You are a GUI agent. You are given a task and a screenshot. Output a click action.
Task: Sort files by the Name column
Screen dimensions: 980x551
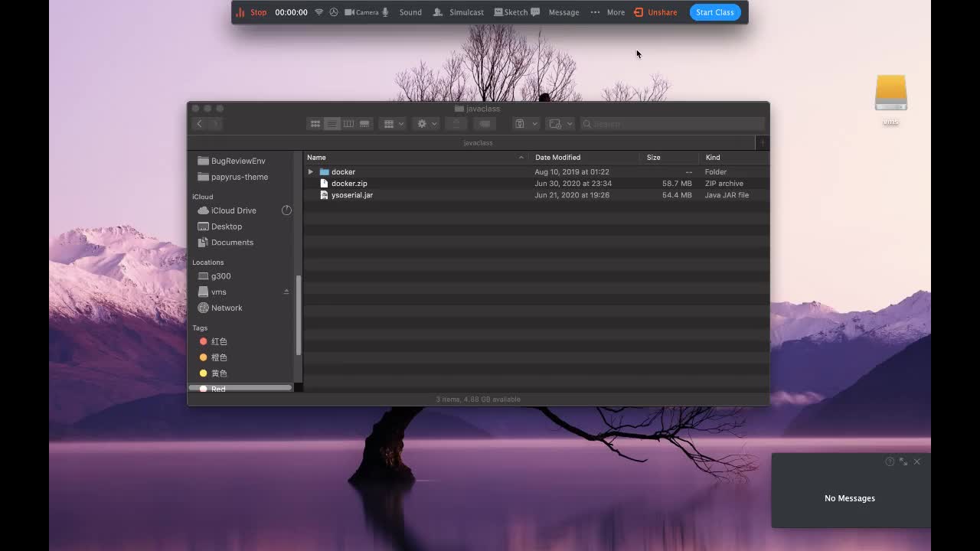coord(416,158)
